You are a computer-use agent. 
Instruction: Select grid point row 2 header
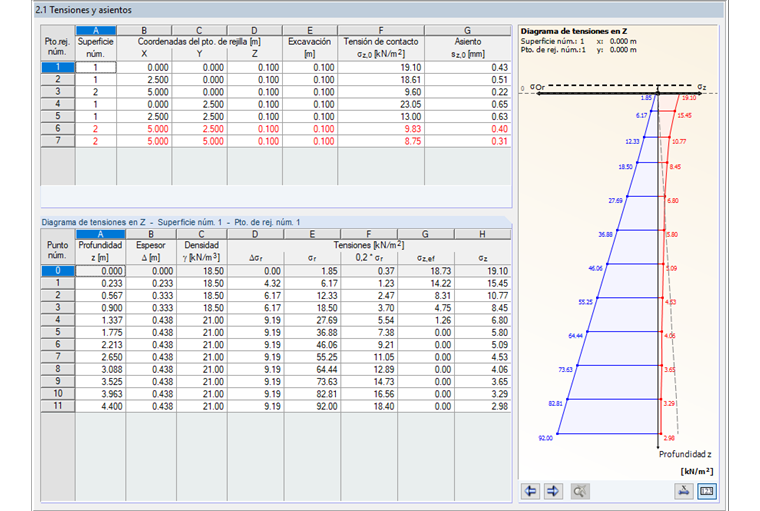[x=58, y=80]
